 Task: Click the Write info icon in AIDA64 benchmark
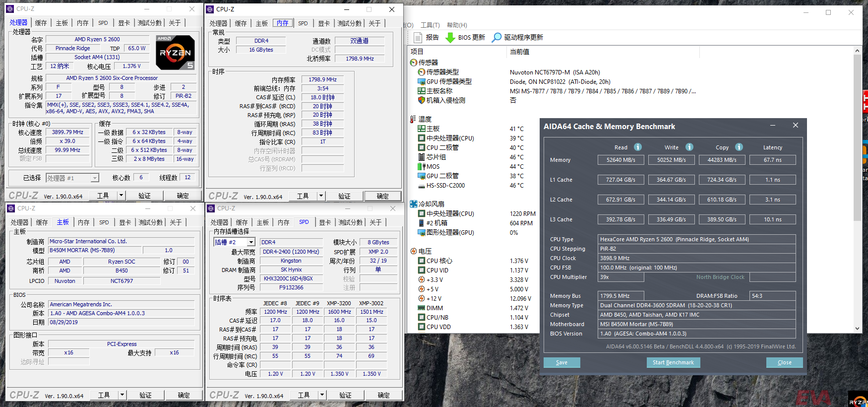pos(689,147)
